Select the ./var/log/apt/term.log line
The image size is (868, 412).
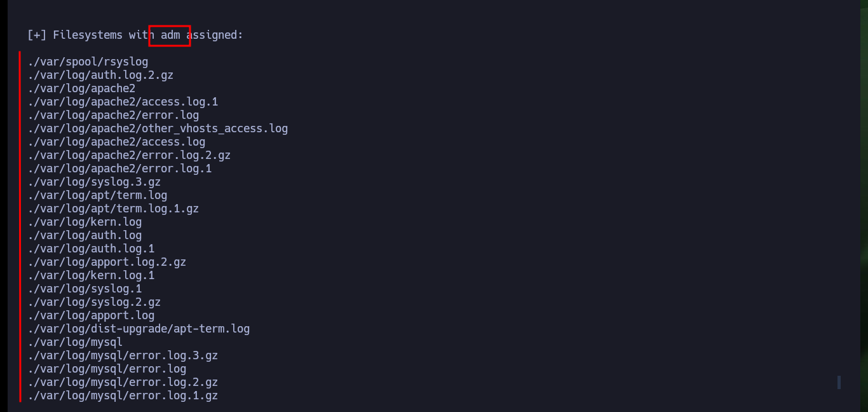(97, 196)
